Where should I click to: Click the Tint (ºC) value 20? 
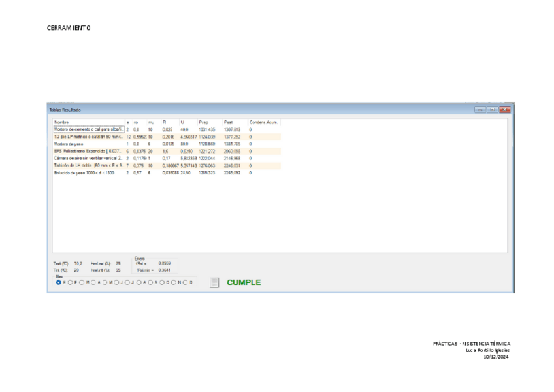click(76, 270)
